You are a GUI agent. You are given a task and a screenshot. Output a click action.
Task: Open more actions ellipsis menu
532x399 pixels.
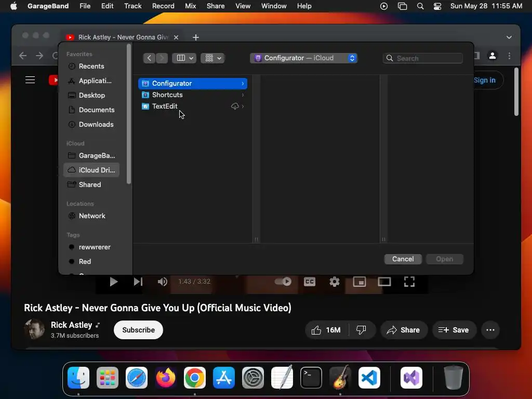point(490,330)
